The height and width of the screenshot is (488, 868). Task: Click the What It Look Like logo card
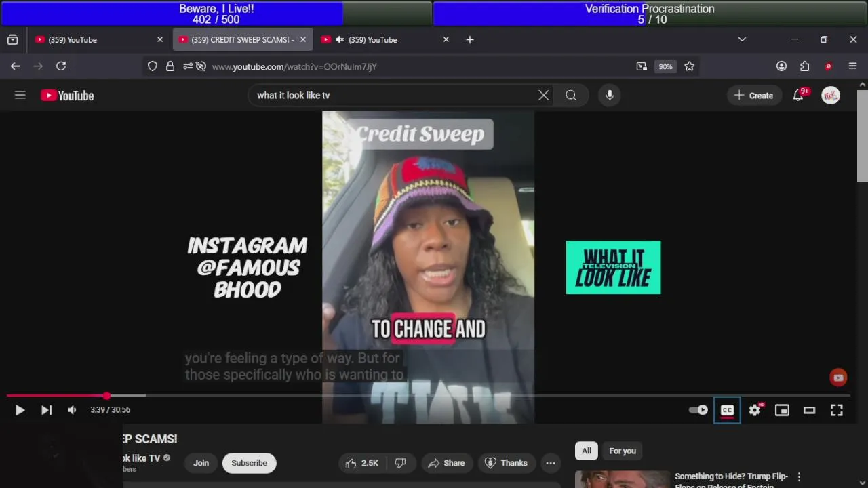[x=613, y=268]
